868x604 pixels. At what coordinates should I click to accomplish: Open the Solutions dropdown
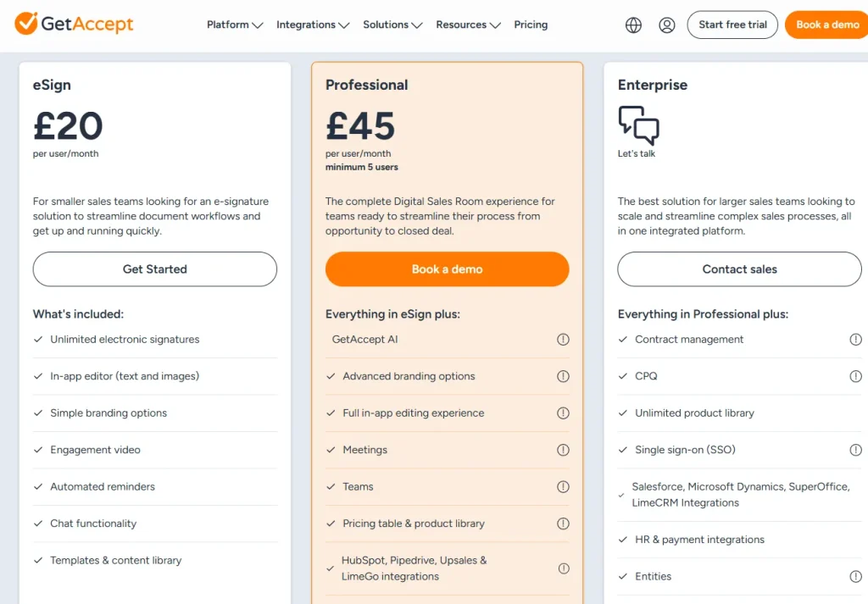pyautogui.click(x=392, y=25)
